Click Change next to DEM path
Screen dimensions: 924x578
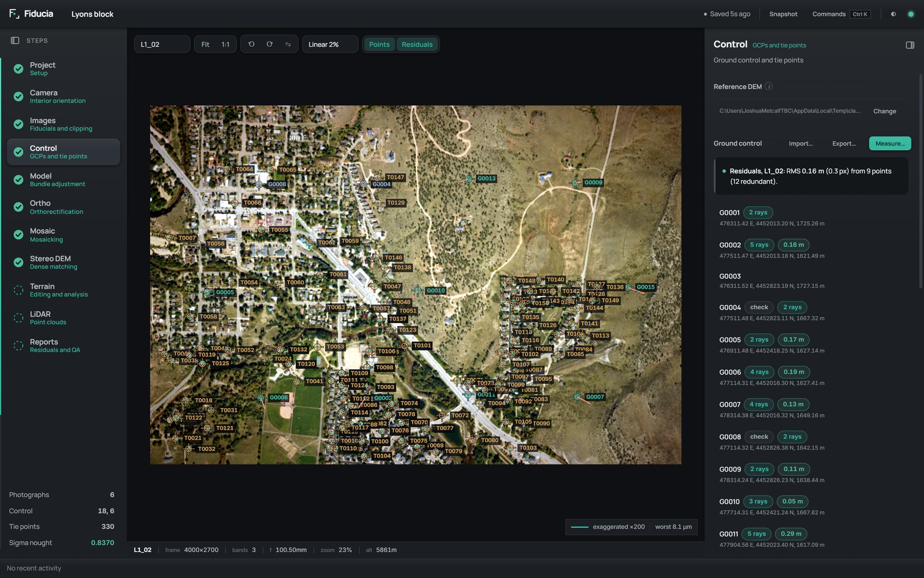[x=884, y=111]
